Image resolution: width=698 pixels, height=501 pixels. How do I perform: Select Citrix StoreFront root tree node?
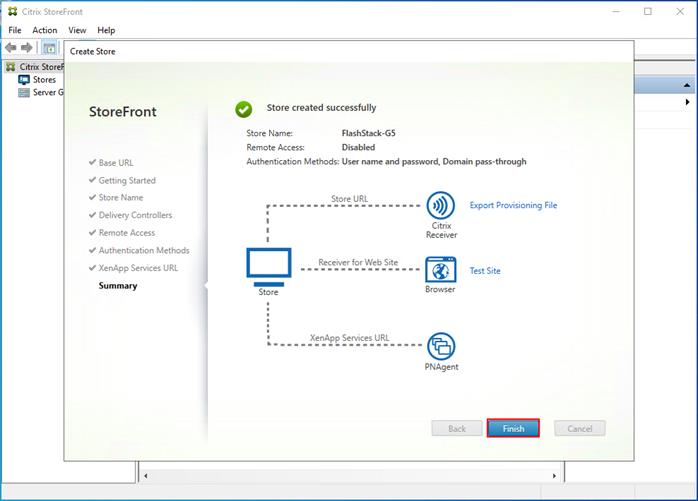pyautogui.click(x=41, y=67)
